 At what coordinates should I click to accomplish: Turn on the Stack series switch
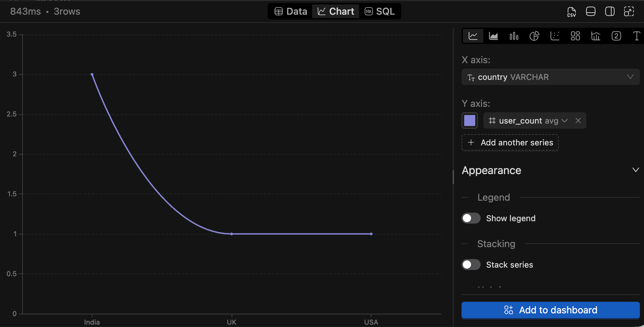pos(471,265)
